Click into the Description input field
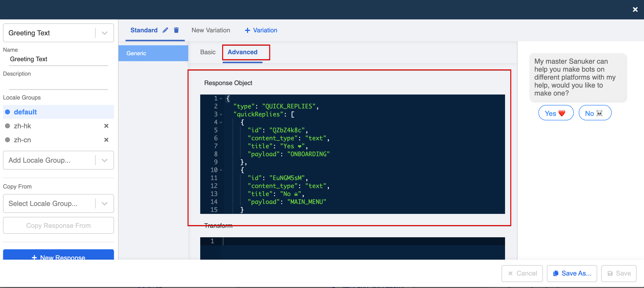 point(59,83)
